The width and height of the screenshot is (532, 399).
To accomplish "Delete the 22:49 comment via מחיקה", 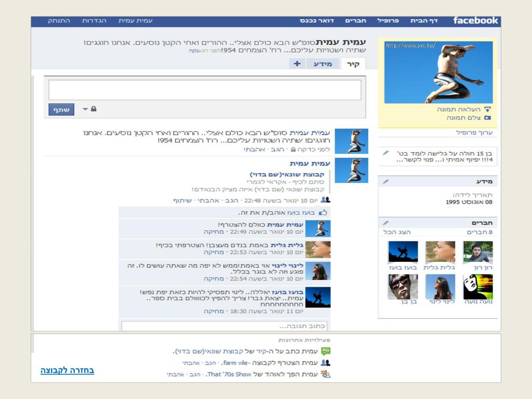I will click(214, 232).
